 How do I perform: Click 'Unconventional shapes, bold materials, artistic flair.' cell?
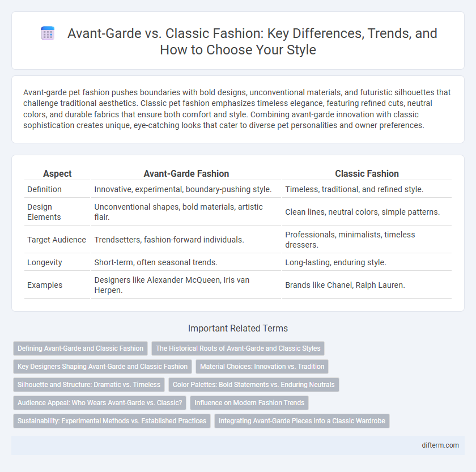pyautogui.click(x=186, y=212)
